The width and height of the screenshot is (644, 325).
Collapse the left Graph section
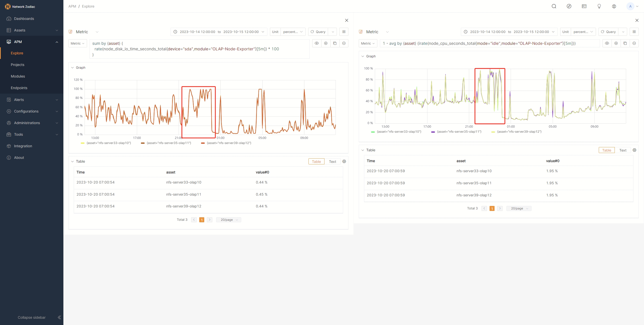coord(72,67)
